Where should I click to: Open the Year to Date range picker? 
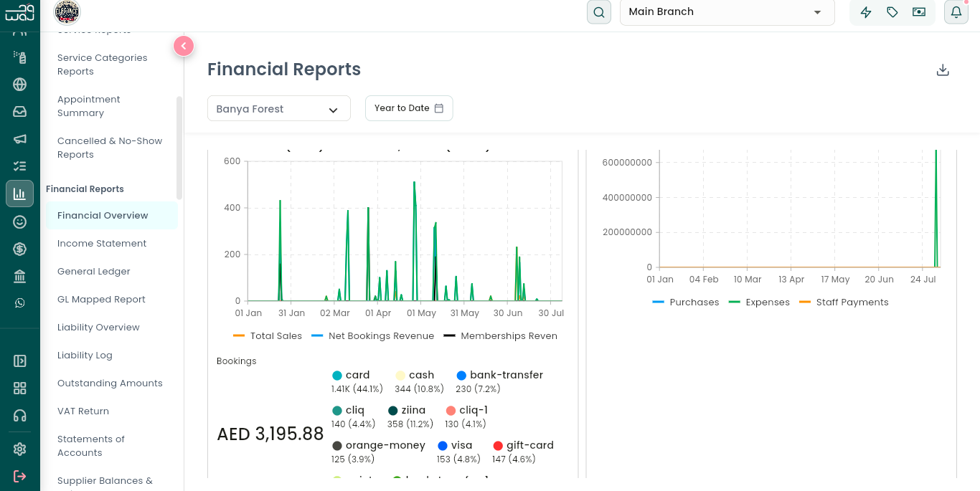(x=409, y=108)
